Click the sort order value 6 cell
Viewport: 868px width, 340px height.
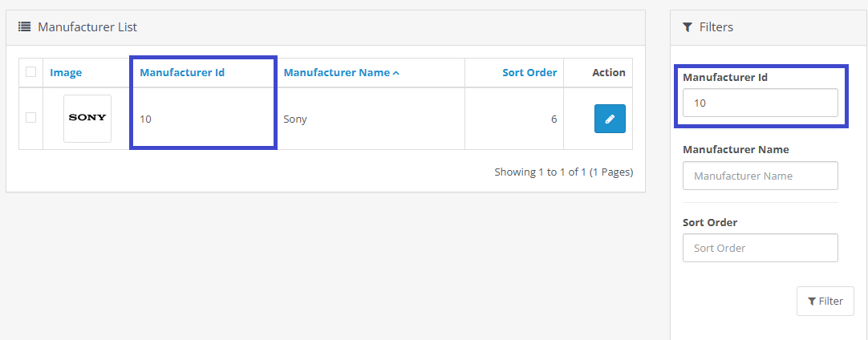point(554,119)
